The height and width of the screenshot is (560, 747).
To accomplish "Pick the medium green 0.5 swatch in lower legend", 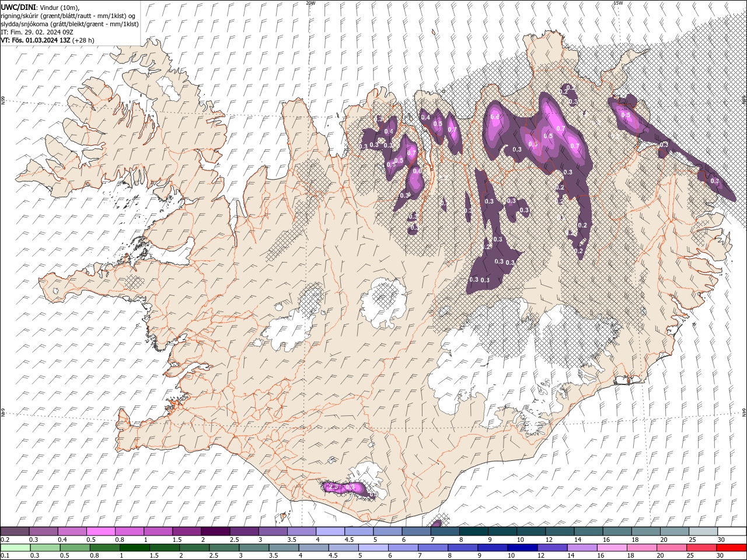I will (x=75, y=548).
